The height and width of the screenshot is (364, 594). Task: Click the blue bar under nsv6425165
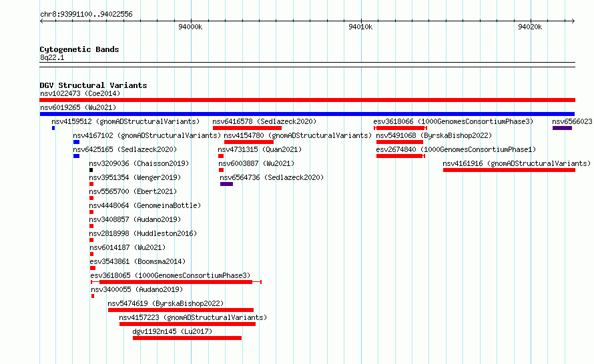click(76, 156)
